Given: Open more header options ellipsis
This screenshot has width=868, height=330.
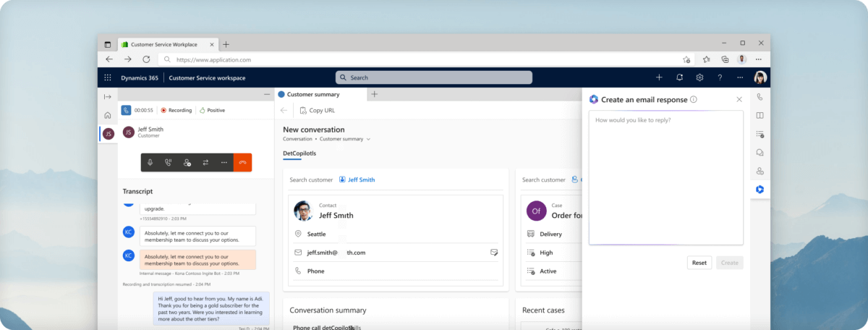Looking at the screenshot, I should pos(740,77).
